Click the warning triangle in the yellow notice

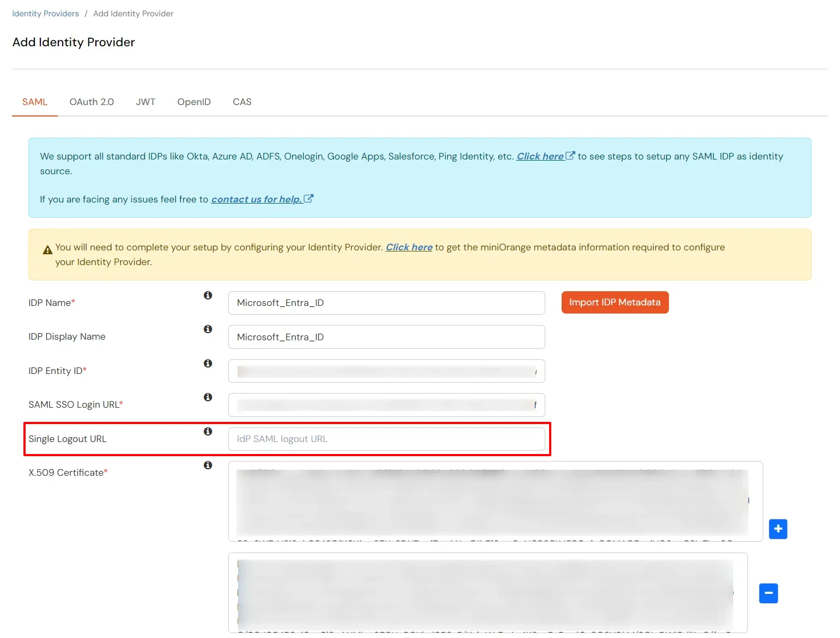[x=47, y=249]
